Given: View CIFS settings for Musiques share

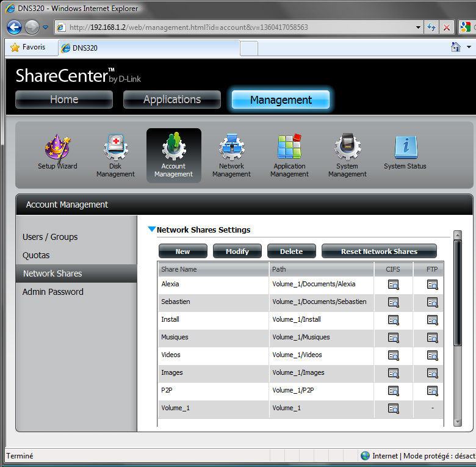Looking at the screenshot, I should coord(394,338).
